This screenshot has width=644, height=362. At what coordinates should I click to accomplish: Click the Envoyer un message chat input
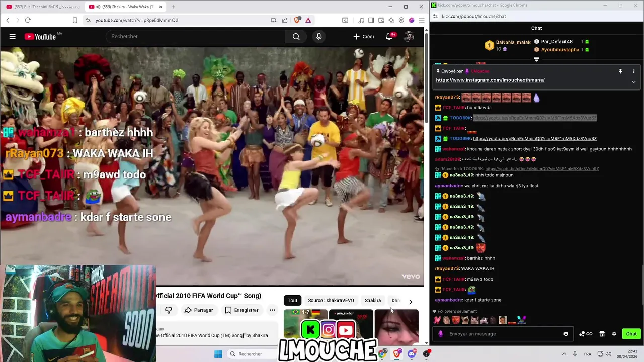coord(503,334)
